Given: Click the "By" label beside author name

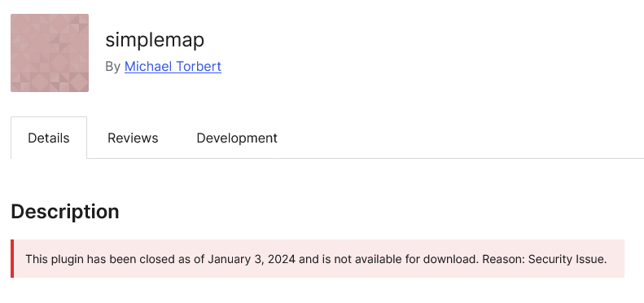Looking at the screenshot, I should click(x=112, y=67).
